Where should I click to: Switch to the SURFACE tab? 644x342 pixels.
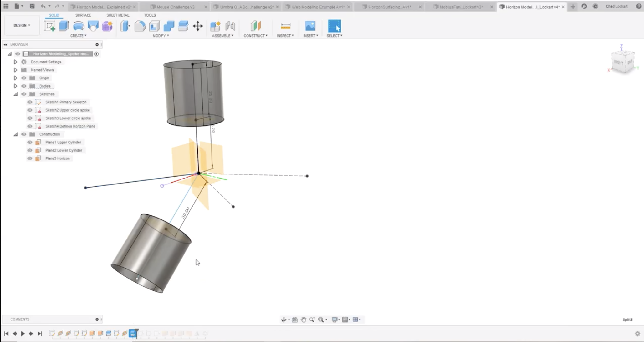(83, 15)
